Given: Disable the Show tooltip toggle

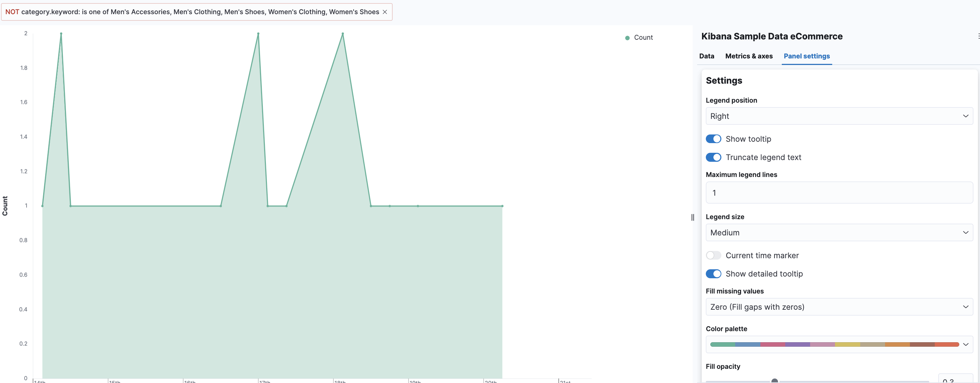Looking at the screenshot, I should [713, 139].
